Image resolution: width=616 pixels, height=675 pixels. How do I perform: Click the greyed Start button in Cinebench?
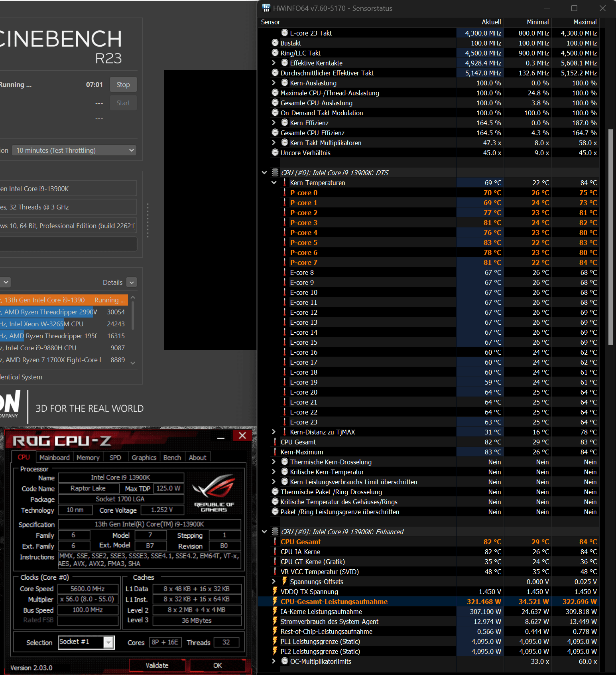point(123,103)
